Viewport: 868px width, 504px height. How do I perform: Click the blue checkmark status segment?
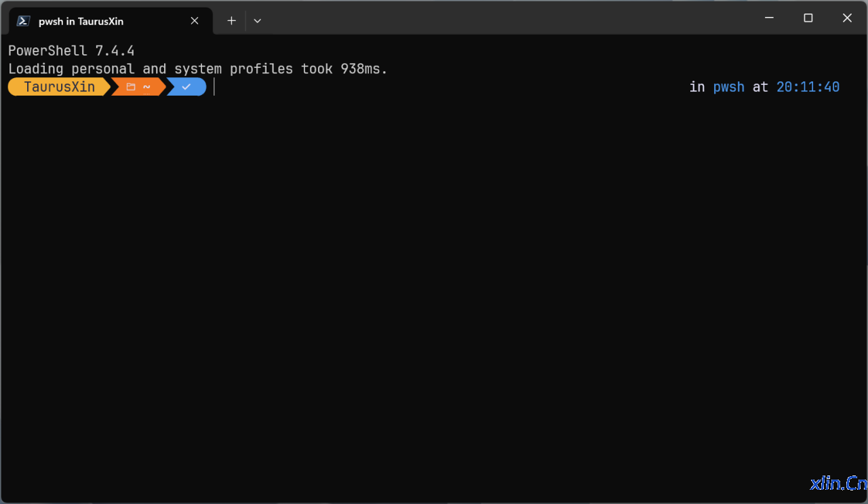tap(186, 87)
